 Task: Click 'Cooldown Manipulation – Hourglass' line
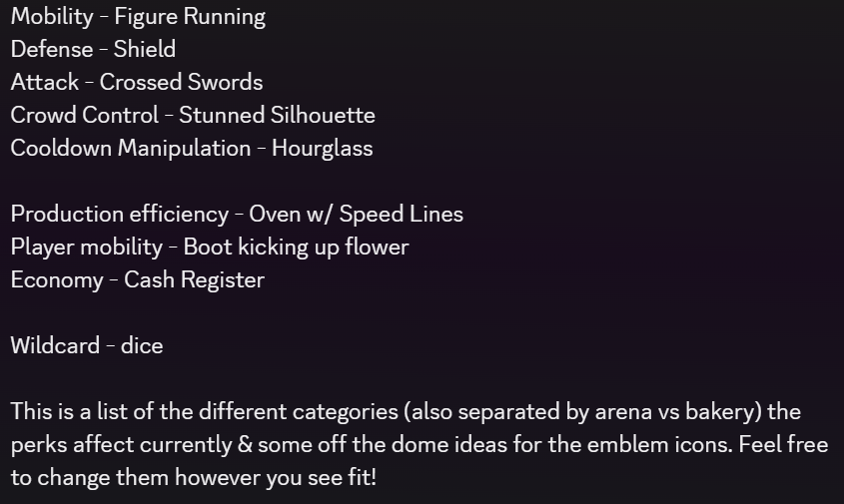click(192, 149)
